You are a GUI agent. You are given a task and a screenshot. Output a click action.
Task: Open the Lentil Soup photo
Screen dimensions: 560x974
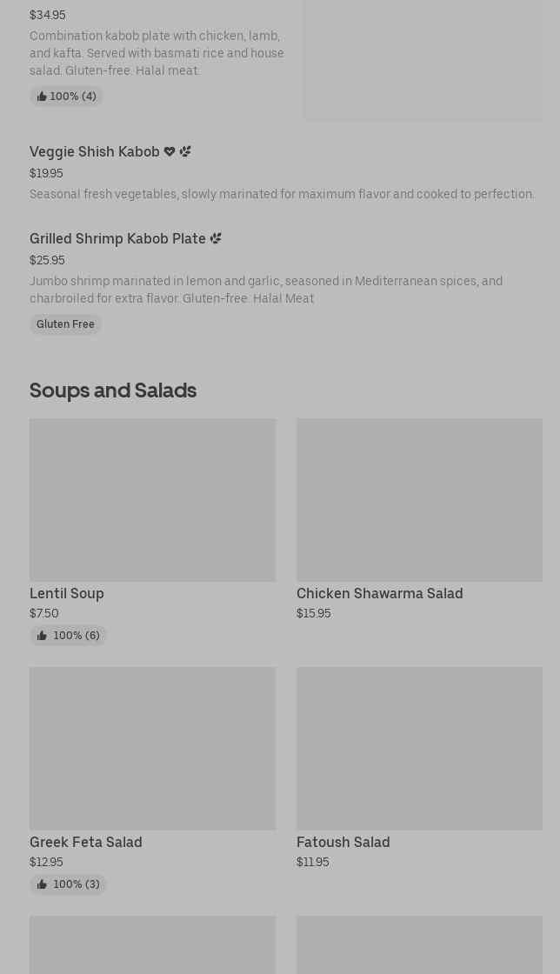(152, 500)
